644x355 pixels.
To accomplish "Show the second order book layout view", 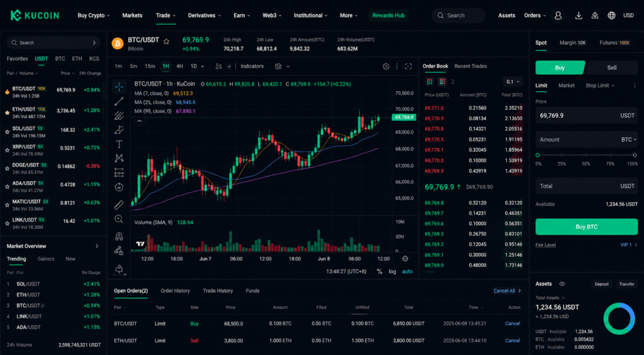I will [442, 81].
